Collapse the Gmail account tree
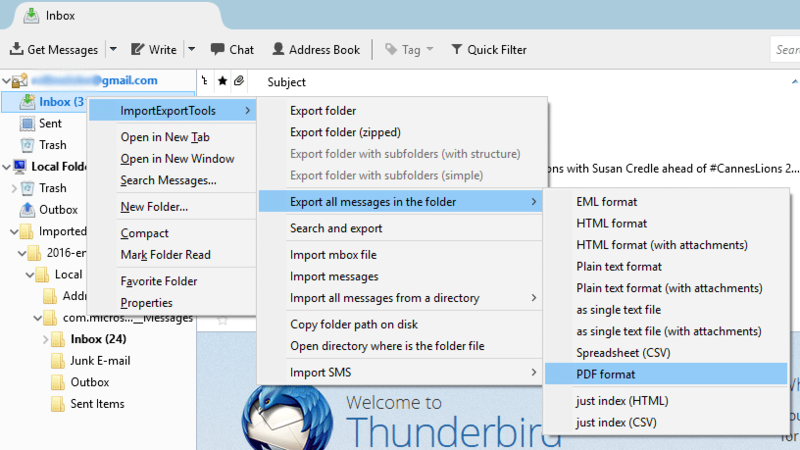 click(7, 81)
